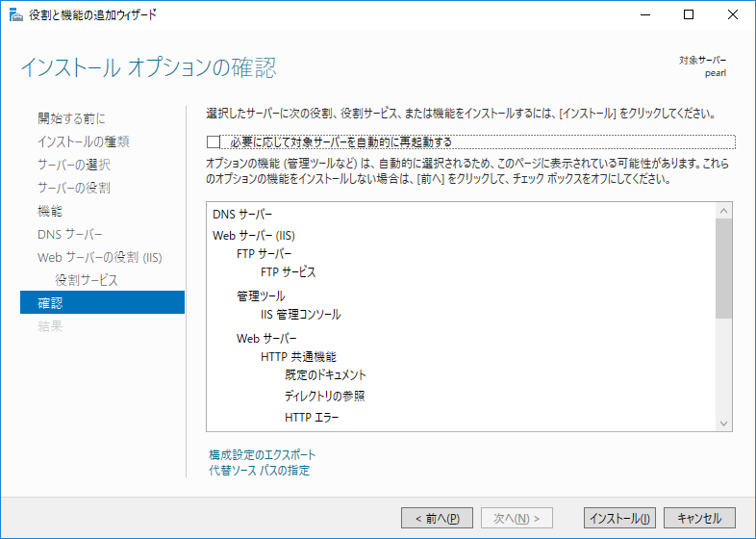Click the インストール(I) button
Image resolution: width=756 pixels, height=539 pixels.
point(619,518)
